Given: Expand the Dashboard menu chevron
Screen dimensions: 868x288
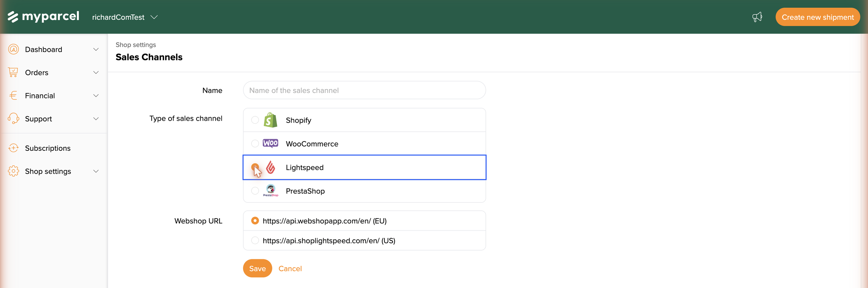Looking at the screenshot, I should 96,49.
